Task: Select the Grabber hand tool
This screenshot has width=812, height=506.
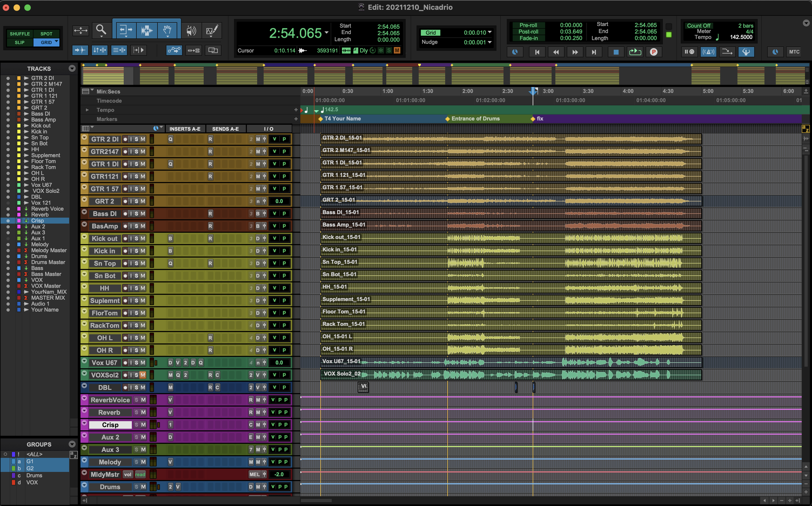Action: coord(167,31)
